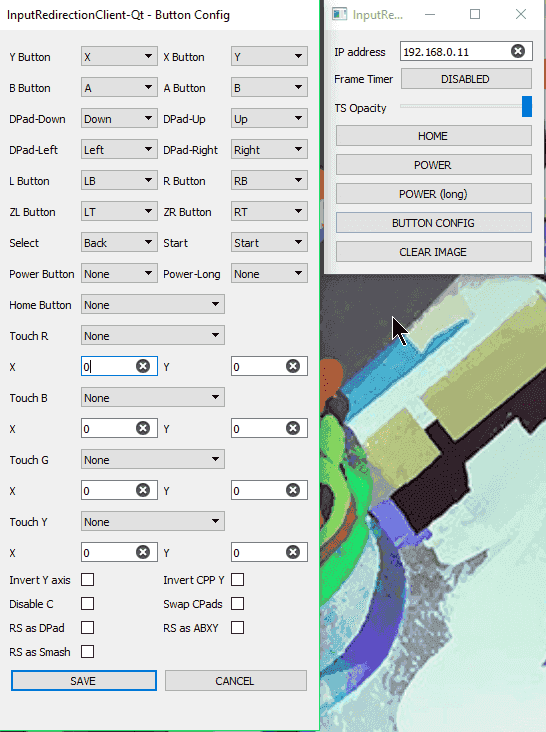Clear the IP address field with its X icon

click(x=518, y=51)
